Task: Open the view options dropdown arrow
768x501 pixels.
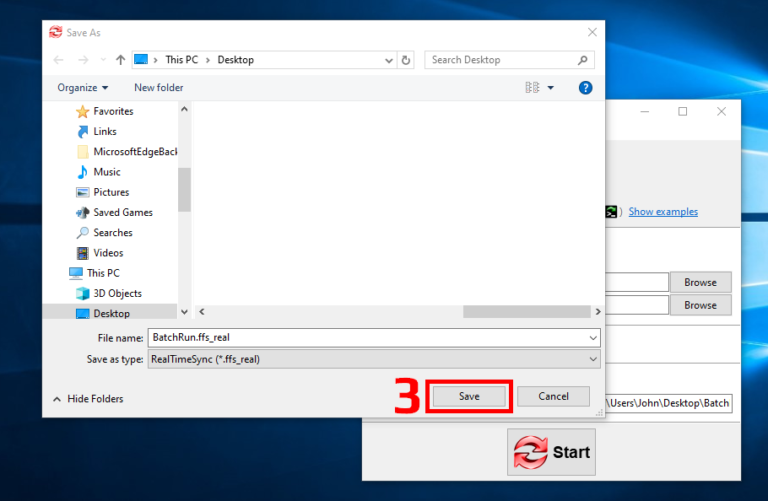Action: click(x=551, y=88)
